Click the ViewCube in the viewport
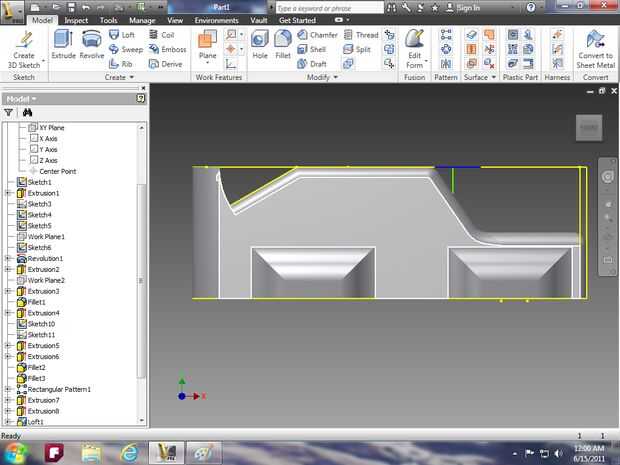The image size is (620, 465). [589, 127]
